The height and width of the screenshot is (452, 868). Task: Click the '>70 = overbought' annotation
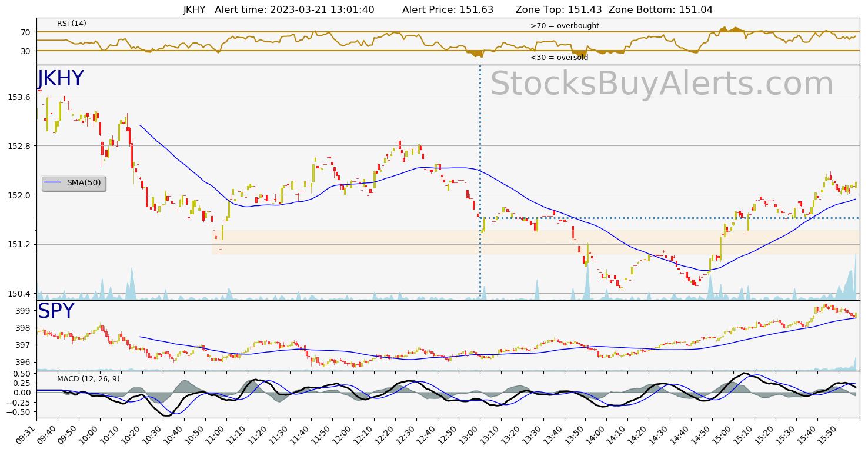pos(565,26)
